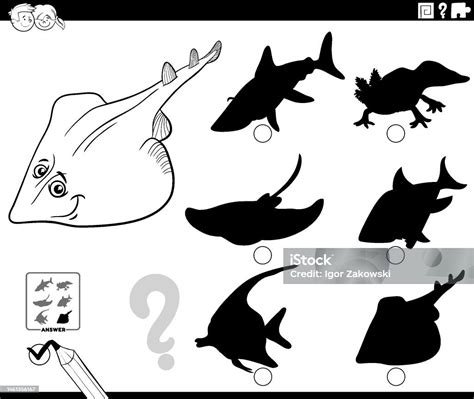The width and height of the screenshot is (474, 399).
Task: Select the circle under the tall-finned fish shadow
Action: 396,255
